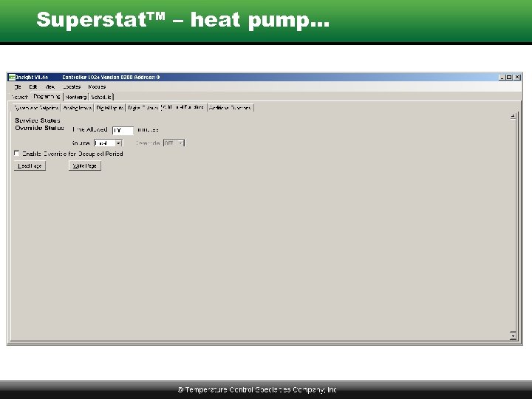Open the Digital Outputs sub-tab
This screenshot has width=532, height=399.
point(143,108)
